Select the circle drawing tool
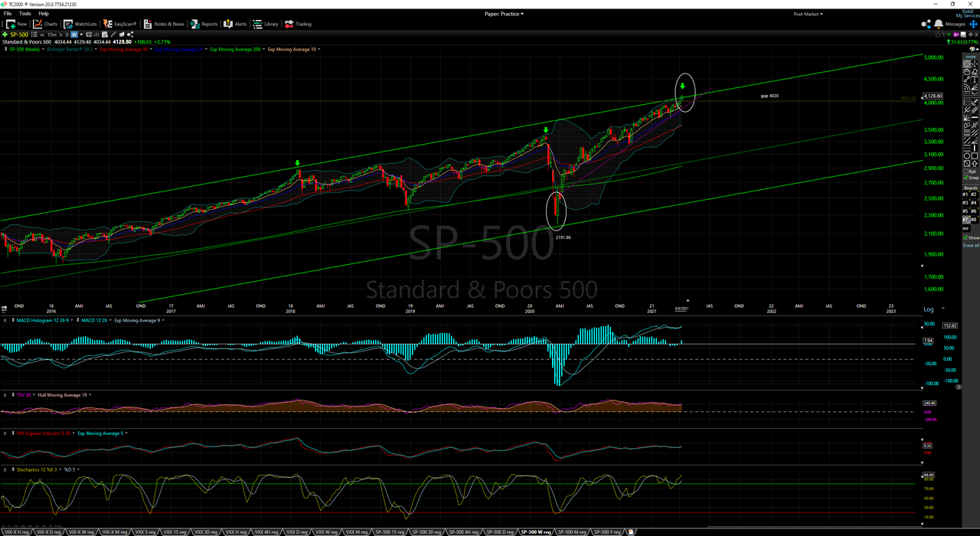 (x=967, y=156)
